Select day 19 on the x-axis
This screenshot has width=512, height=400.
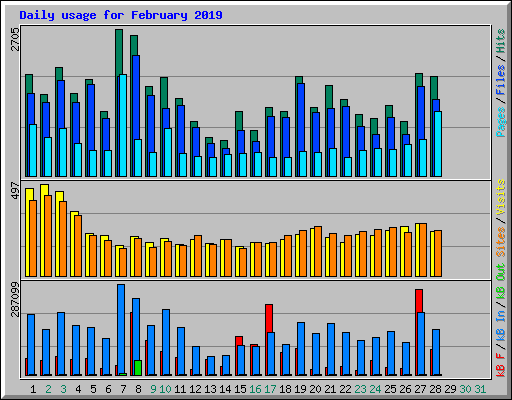[x=300, y=389]
